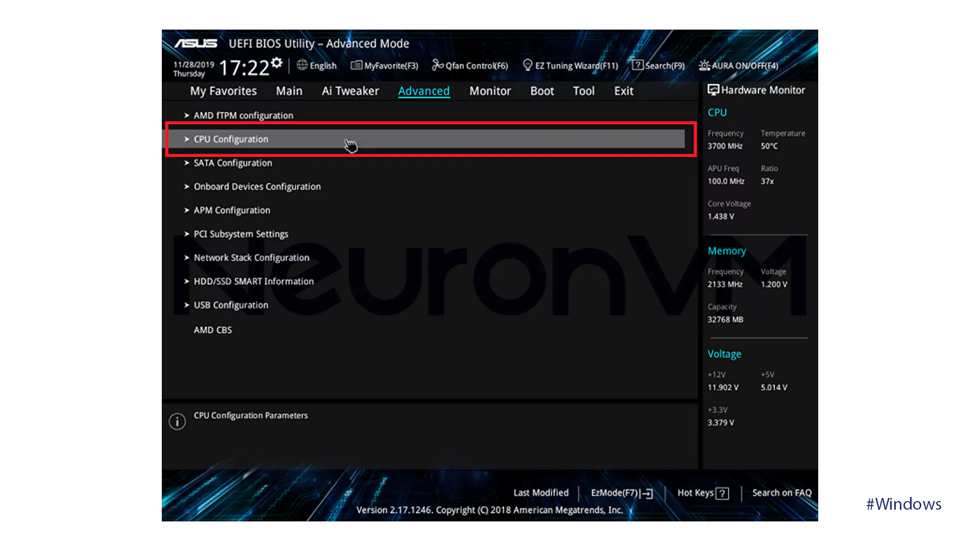Open USB Configuration entry

(x=231, y=305)
